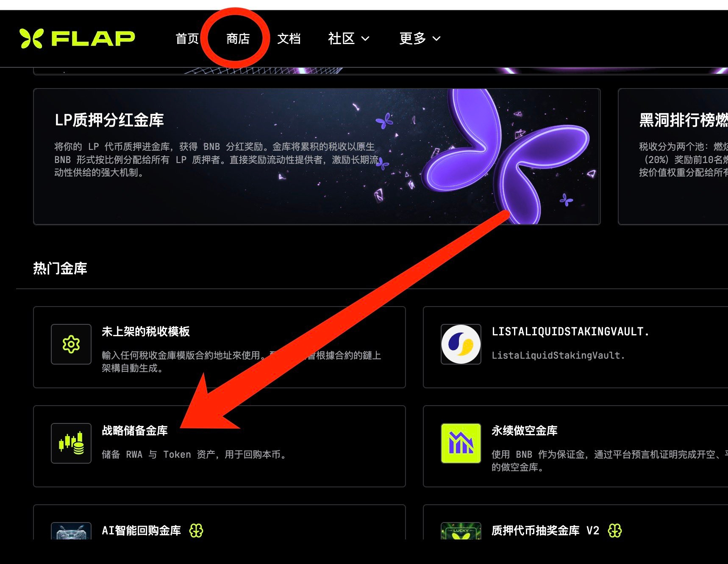Click the falling-chart icon of 永续做空金库
Viewport: 728px width, 564px height.
(461, 443)
